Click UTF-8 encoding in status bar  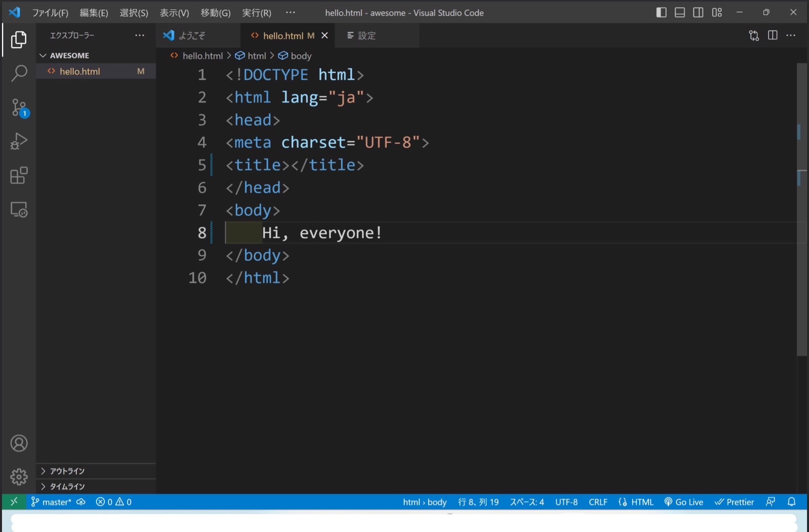tap(567, 502)
